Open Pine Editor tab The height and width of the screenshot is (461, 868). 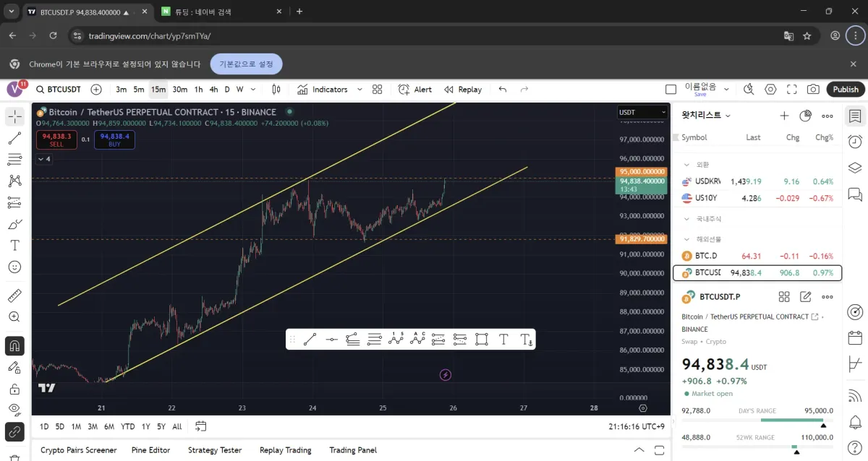click(x=150, y=450)
